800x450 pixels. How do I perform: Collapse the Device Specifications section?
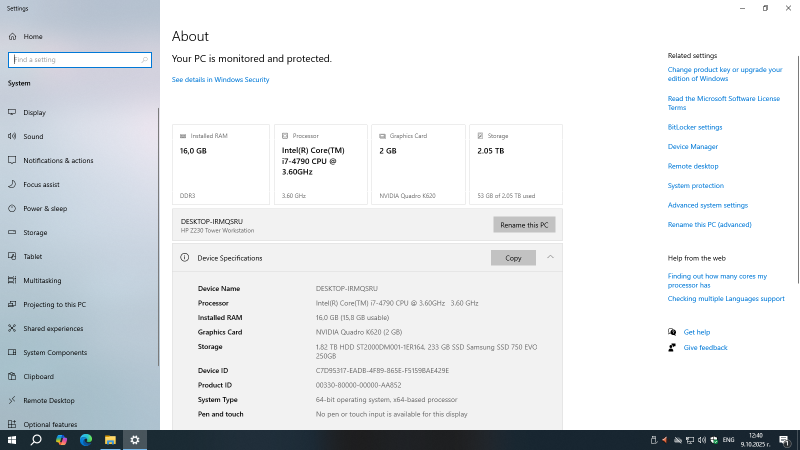[x=550, y=257]
